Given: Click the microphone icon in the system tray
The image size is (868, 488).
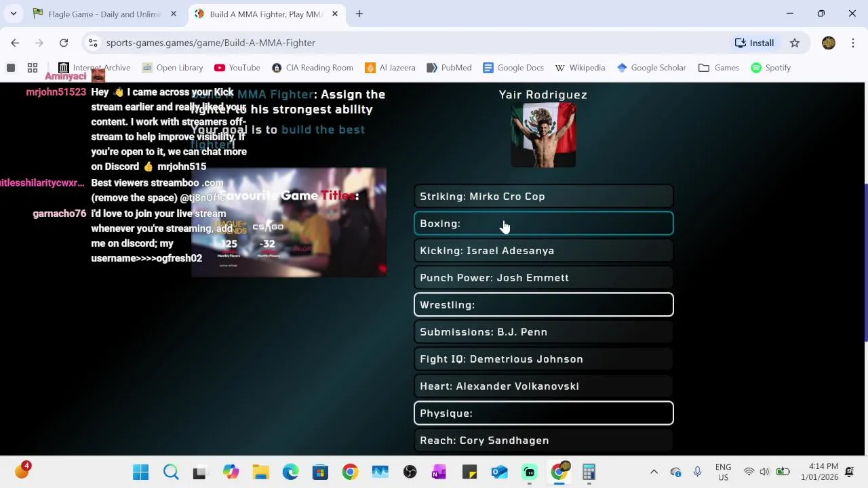Looking at the screenshot, I should pos(697,472).
